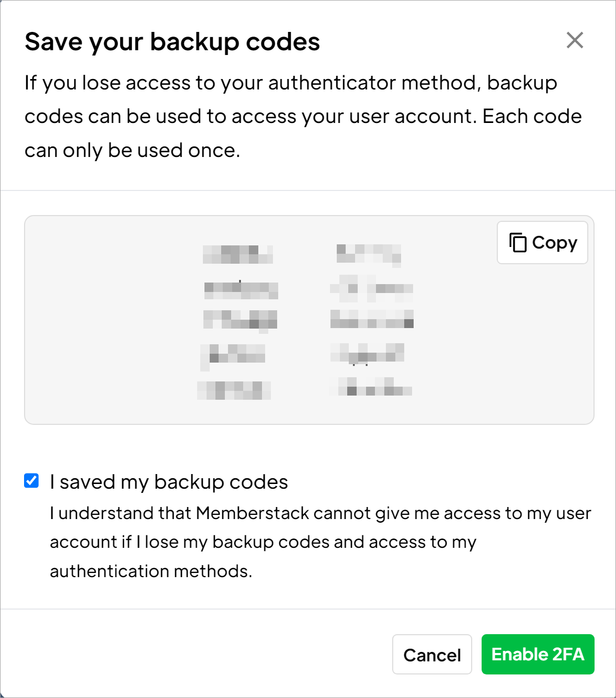Select the third blurred code in right column
The image size is (616, 698).
[x=372, y=319]
